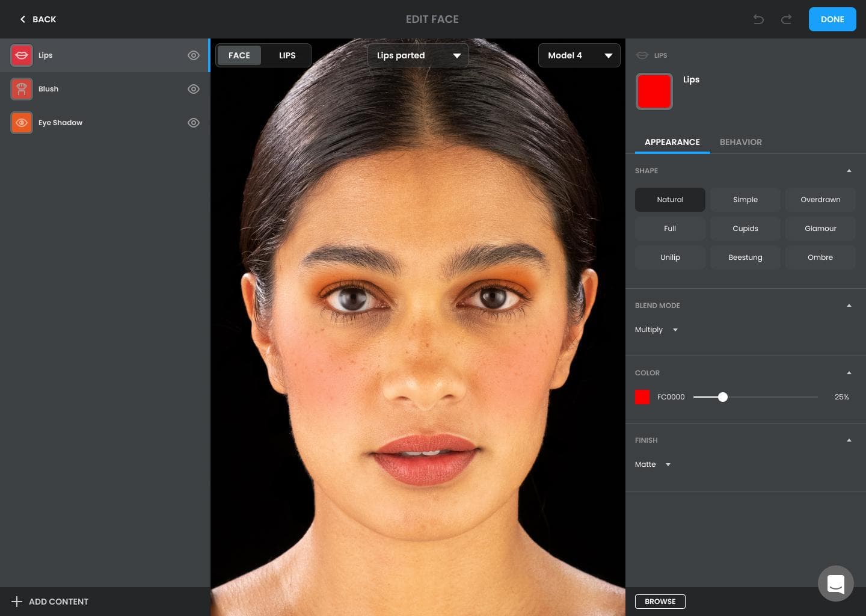This screenshot has height=616, width=866.
Task: Select the Overdrawn lip shape
Action: (x=820, y=200)
